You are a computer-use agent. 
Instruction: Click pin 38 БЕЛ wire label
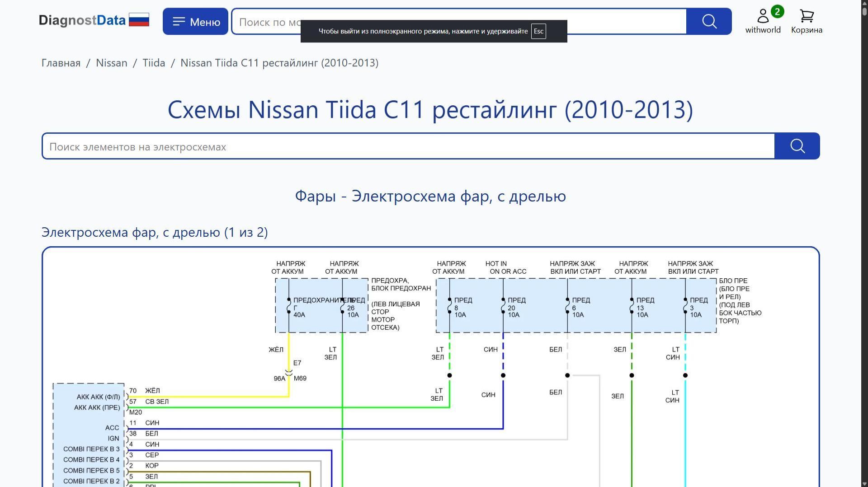[144, 434]
